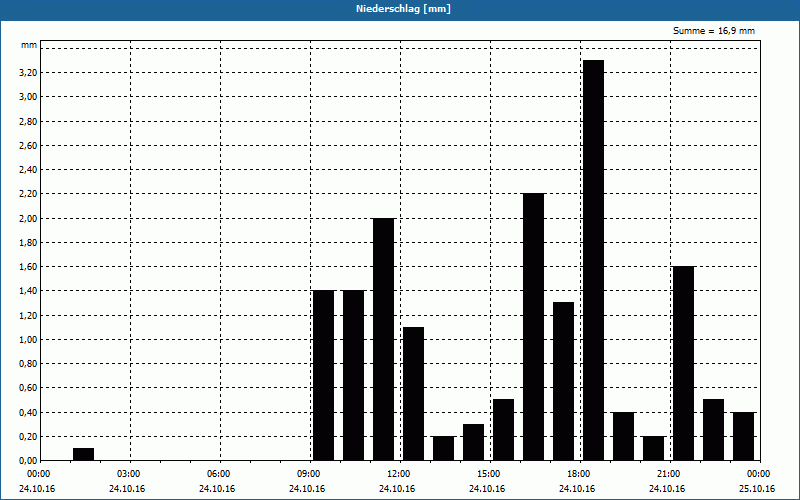Click the 0,00 y-axis label
The image size is (800, 500).
point(28,461)
